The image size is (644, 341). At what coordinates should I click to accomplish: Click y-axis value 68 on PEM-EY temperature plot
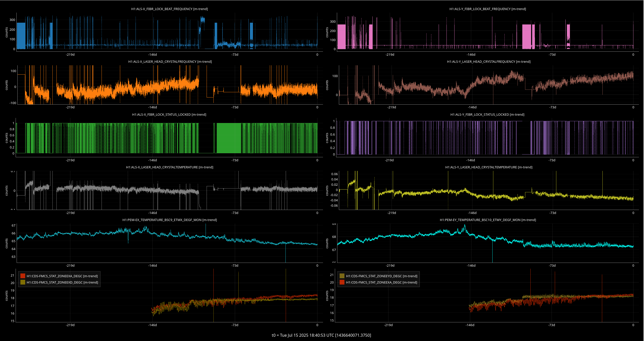tap(334, 237)
